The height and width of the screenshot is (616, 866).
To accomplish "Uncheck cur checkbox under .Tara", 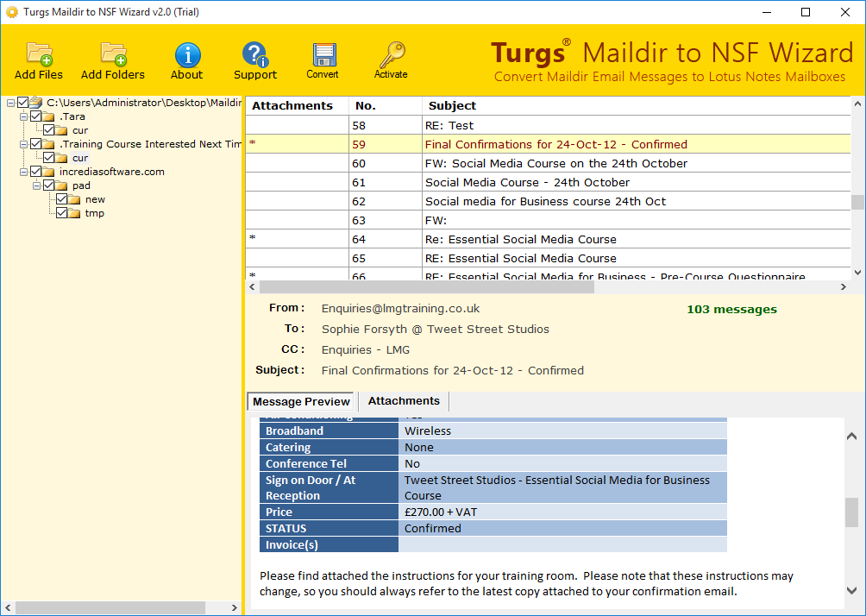I will click(48, 129).
